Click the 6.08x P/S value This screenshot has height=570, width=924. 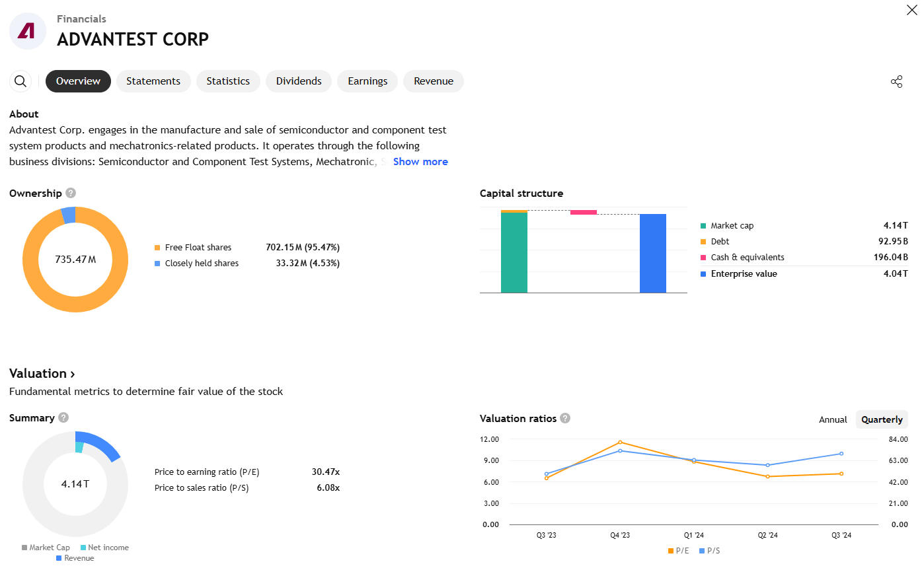pos(328,488)
